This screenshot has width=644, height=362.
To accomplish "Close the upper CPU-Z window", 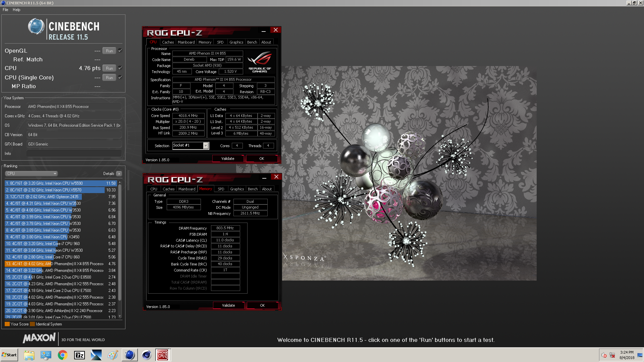I will coord(276,30).
